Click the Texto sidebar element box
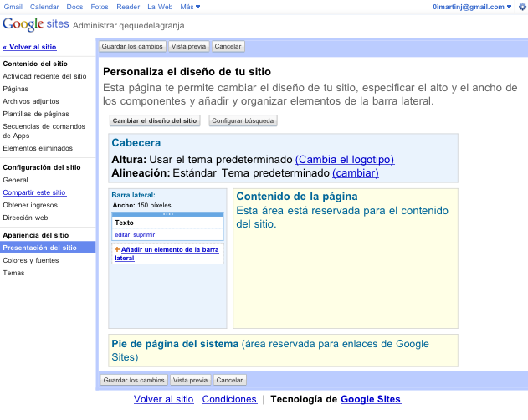The height and width of the screenshot is (420, 528). point(167,227)
